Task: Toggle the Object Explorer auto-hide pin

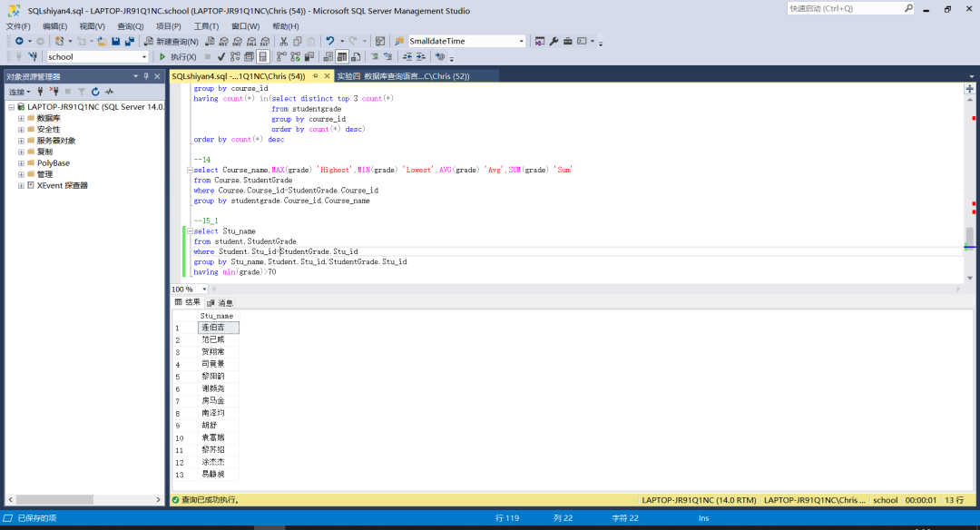Action: [x=145, y=76]
